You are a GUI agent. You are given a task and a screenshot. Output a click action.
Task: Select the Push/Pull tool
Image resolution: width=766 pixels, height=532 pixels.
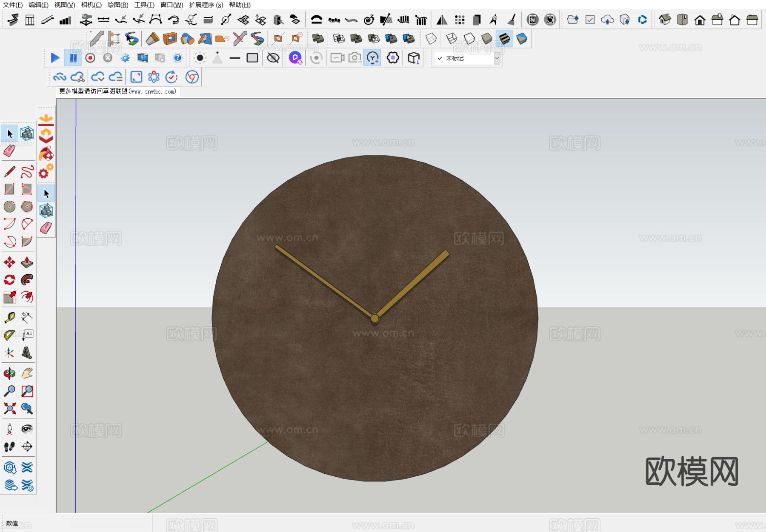pyautogui.click(x=27, y=262)
